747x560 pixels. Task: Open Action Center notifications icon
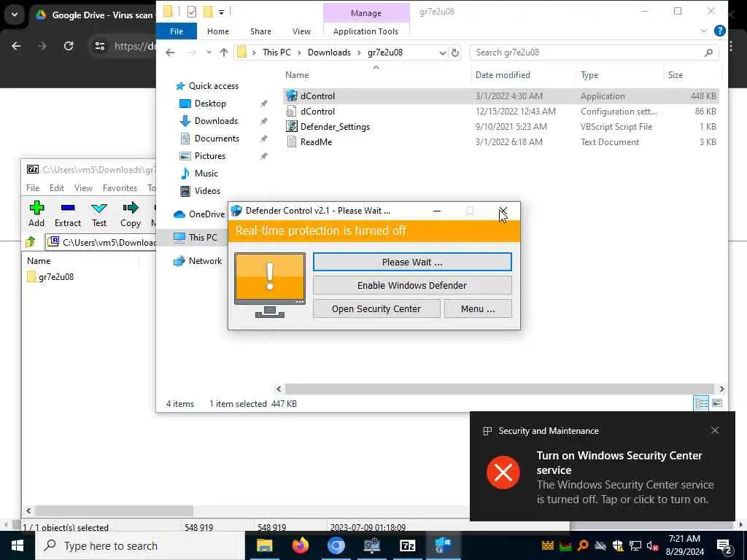[x=724, y=546]
